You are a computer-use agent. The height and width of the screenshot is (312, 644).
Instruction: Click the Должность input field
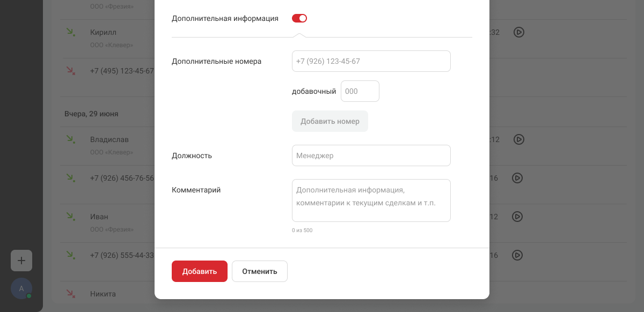tap(371, 155)
